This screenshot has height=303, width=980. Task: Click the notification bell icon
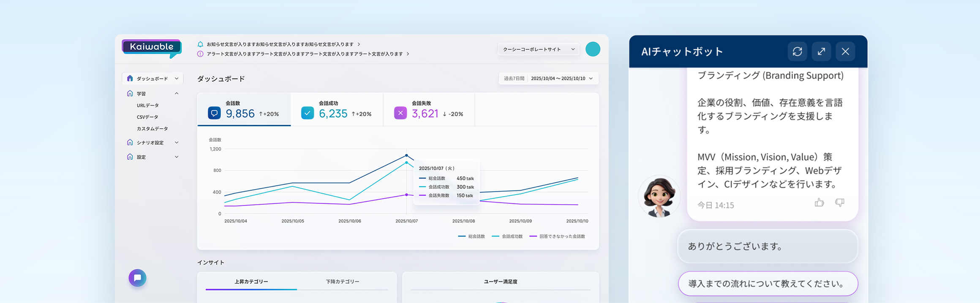click(x=200, y=44)
